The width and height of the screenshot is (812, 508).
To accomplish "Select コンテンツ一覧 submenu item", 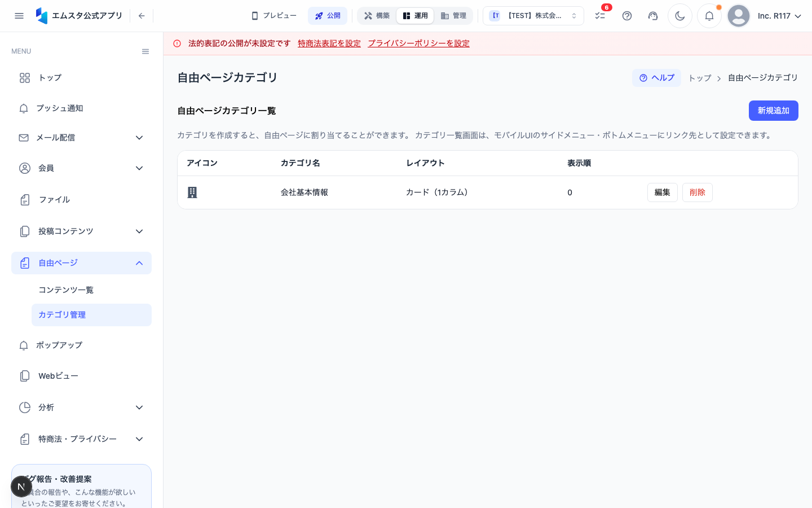I will tap(91, 290).
